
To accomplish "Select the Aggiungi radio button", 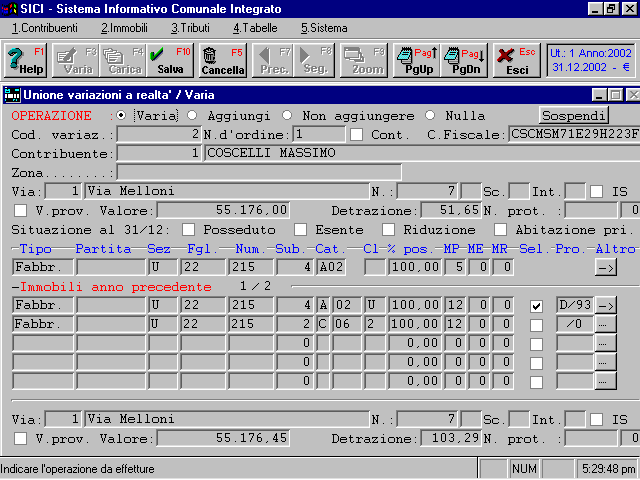I will click(x=193, y=115).
